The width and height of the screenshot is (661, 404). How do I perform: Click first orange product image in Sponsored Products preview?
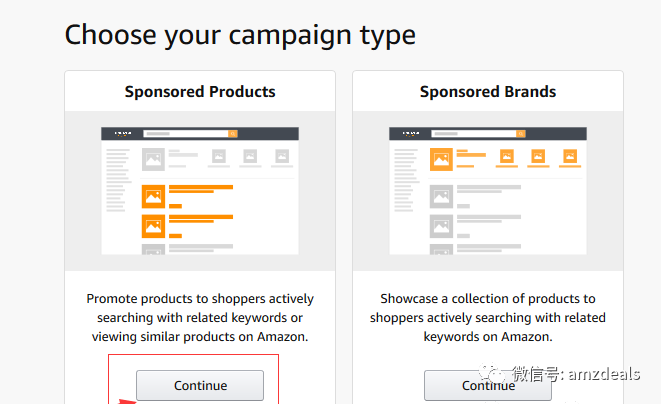(153, 197)
